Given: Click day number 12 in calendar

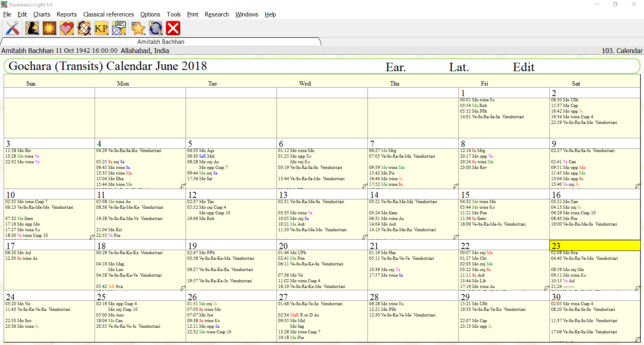Looking at the screenshot, I should 192,195.
